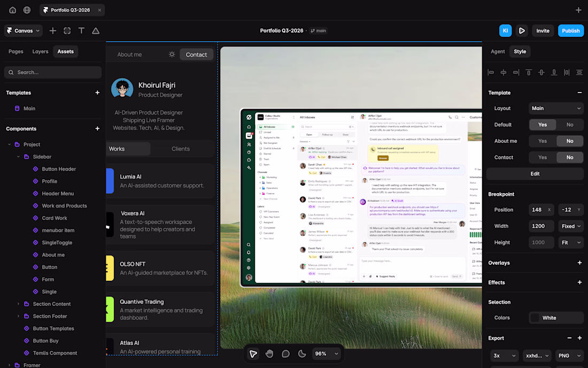Select the Text tool in toolbar
This screenshot has height=368, width=588.
click(x=81, y=31)
